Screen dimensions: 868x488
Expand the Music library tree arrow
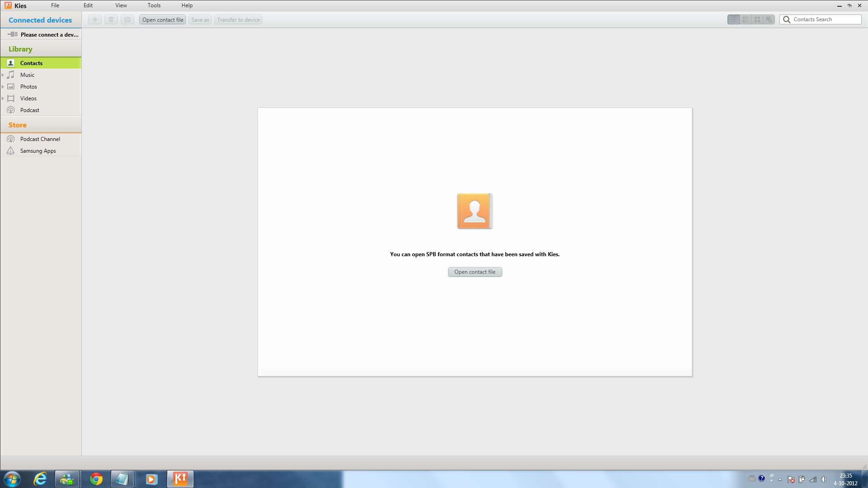point(3,75)
